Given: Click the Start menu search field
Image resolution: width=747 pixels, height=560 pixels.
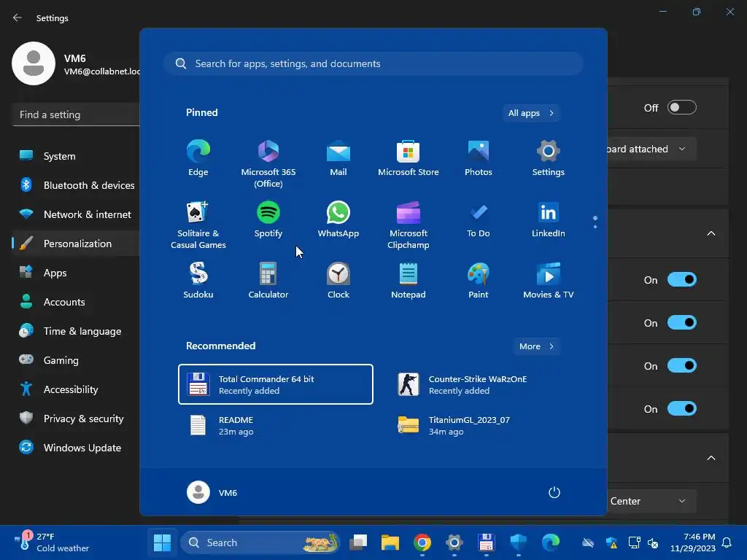Looking at the screenshot, I should [x=373, y=64].
